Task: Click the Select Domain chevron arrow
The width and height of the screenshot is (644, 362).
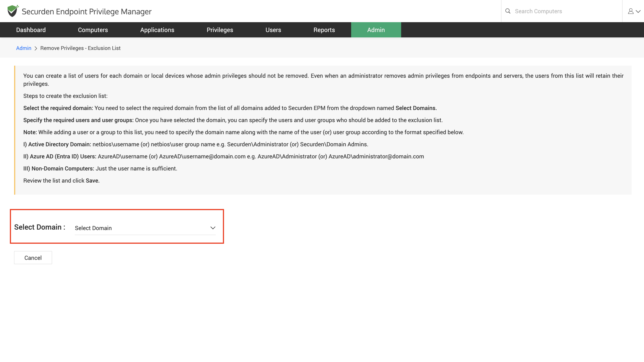Action: 213,228
